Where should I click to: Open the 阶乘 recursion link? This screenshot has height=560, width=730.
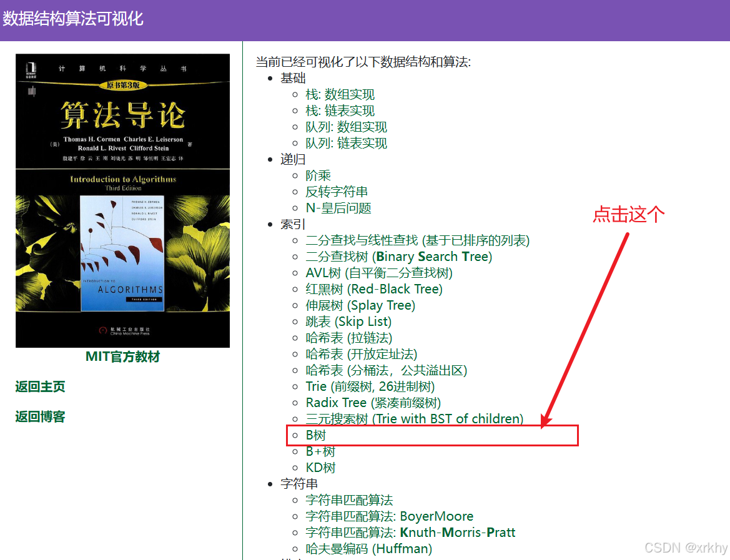point(318,175)
